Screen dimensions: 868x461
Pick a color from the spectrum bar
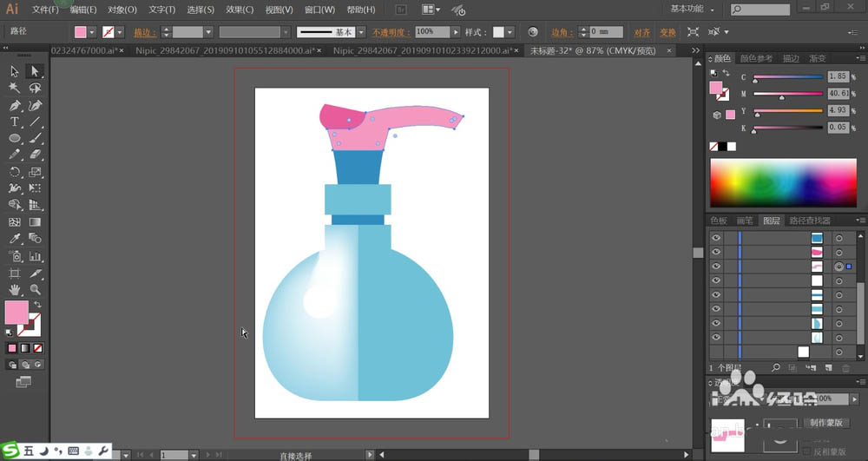pyautogui.click(x=783, y=182)
